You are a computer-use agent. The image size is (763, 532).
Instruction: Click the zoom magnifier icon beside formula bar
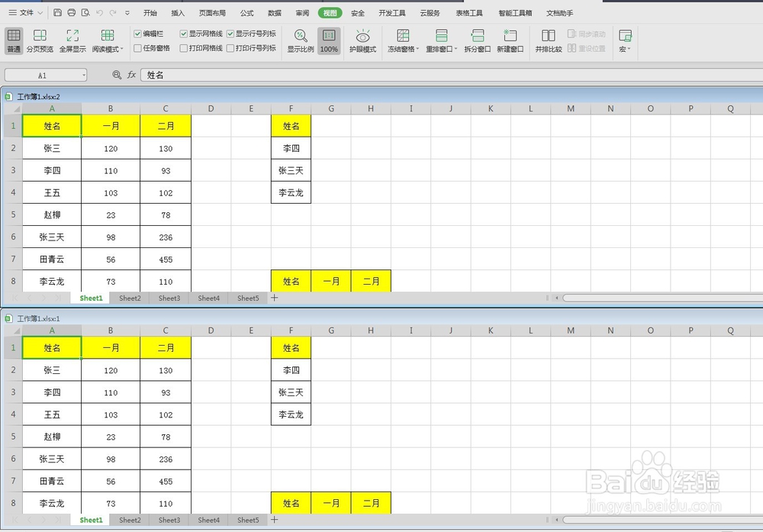(117, 75)
